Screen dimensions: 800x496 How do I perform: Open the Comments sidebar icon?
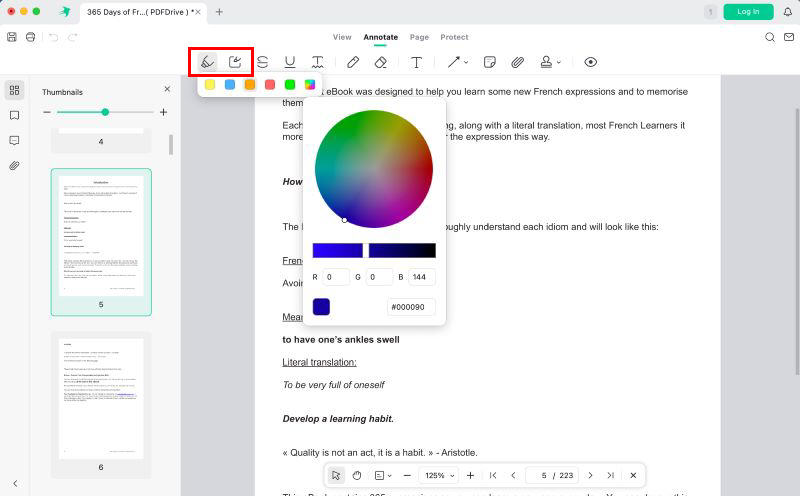(14, 140)
